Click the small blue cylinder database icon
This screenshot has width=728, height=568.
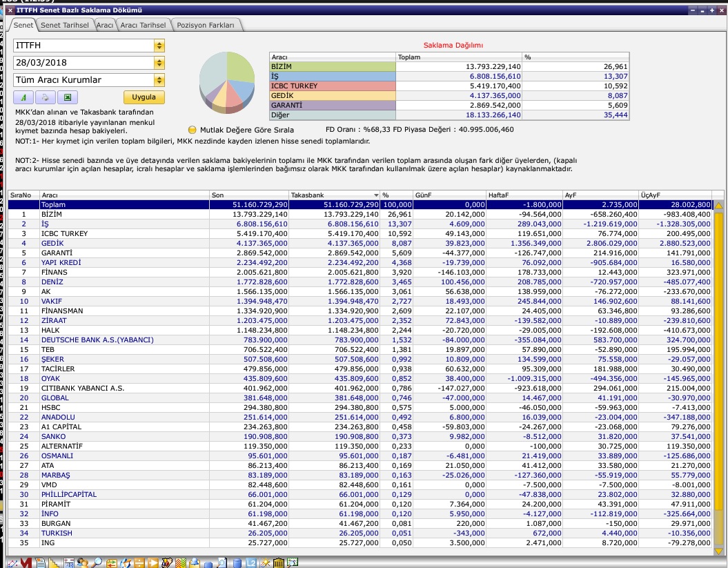(x=208, y=564)
